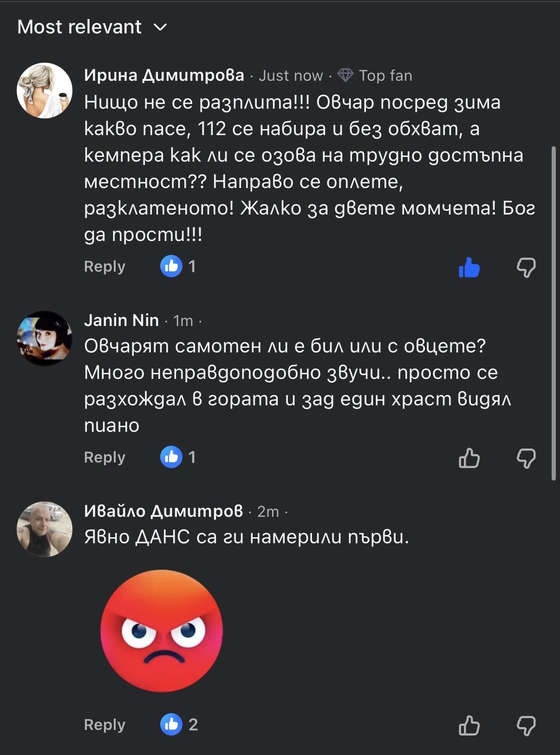Open Janin Nin's profile picture
The image size is (560, 755).
(x=45, y=338)
